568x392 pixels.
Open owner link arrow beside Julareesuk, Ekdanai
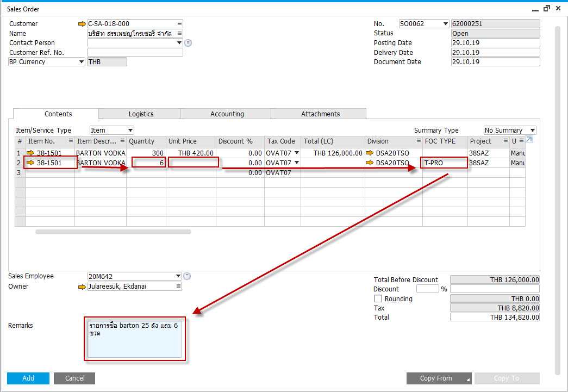pos(82,287)
